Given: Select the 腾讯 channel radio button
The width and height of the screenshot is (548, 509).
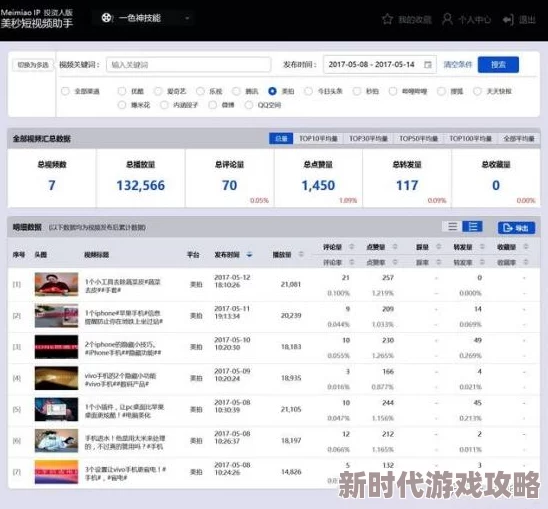Looking at the screenshot, I should pos(236,91).
